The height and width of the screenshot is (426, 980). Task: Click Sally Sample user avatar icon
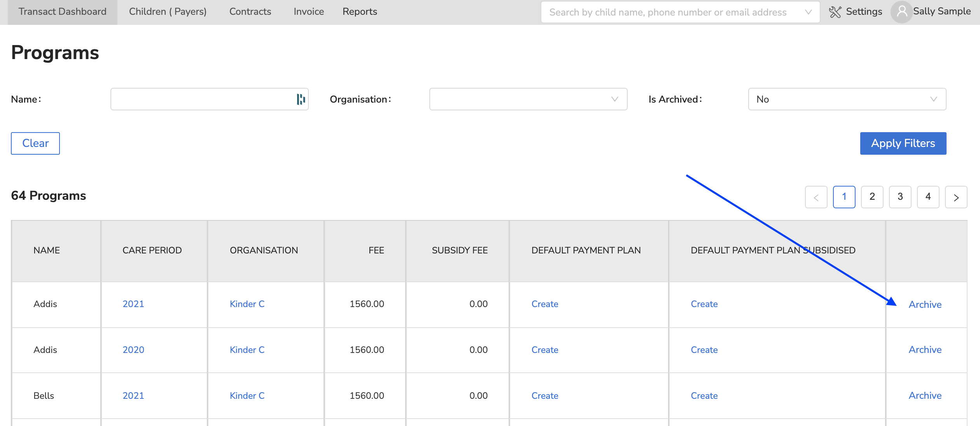click(x=901, y=12)
